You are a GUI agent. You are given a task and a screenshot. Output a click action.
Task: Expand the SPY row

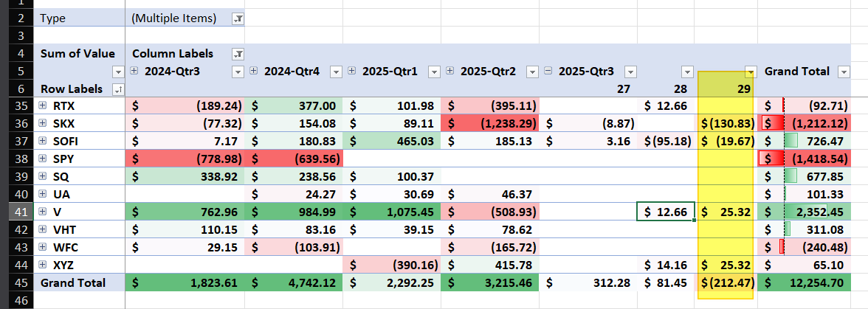point(43,159)
